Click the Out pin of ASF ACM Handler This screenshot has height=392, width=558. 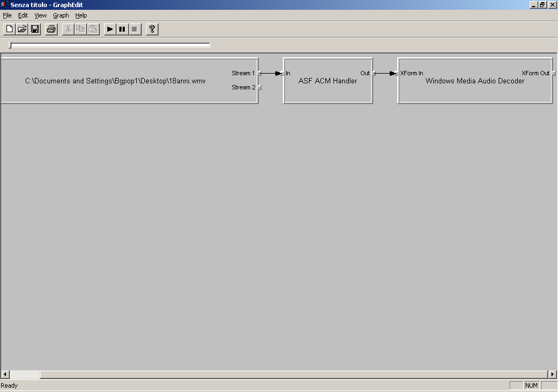click(x=374, y=74)
